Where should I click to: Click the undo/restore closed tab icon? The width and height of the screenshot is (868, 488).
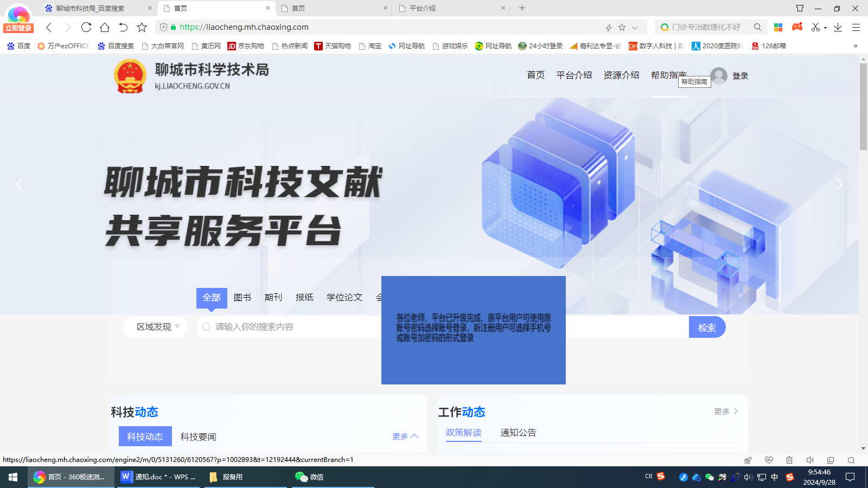(123, 27)
